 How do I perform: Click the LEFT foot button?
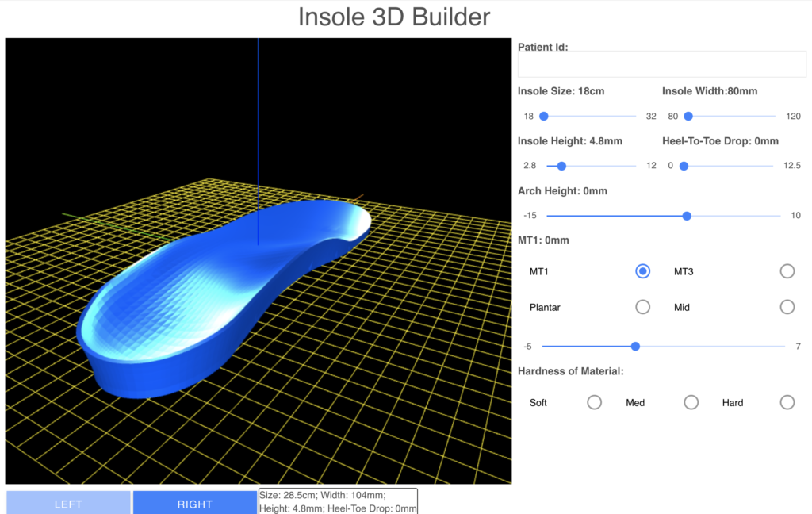click(x=68, y=503)
